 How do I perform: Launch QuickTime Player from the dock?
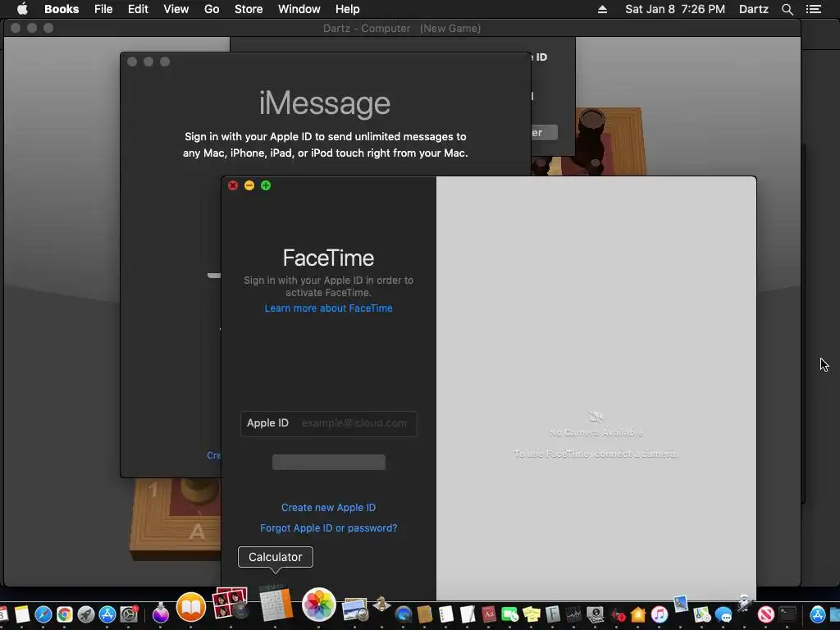[404, 614]
